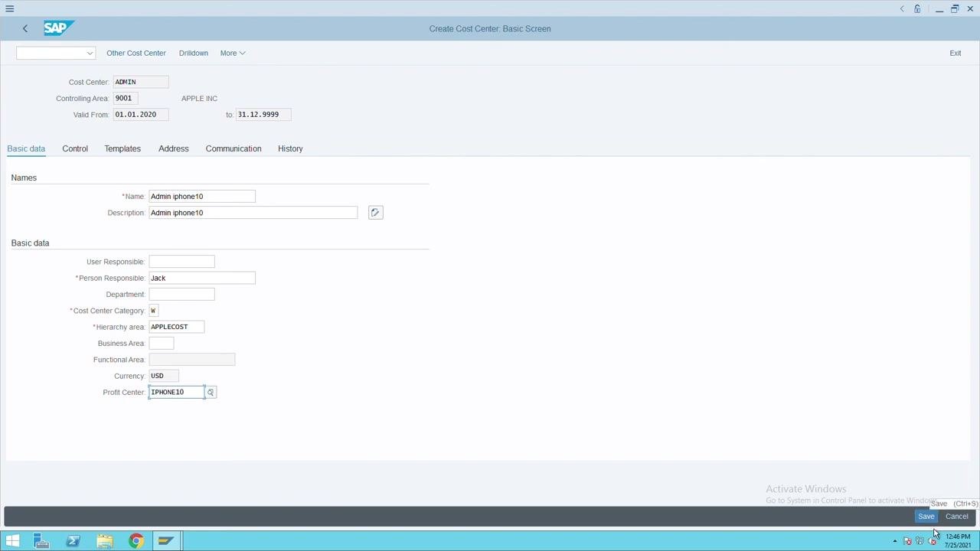Viewport: 980px width, 551px height.
Task: Focus the Department field
Action: click(x=181, y=295)
